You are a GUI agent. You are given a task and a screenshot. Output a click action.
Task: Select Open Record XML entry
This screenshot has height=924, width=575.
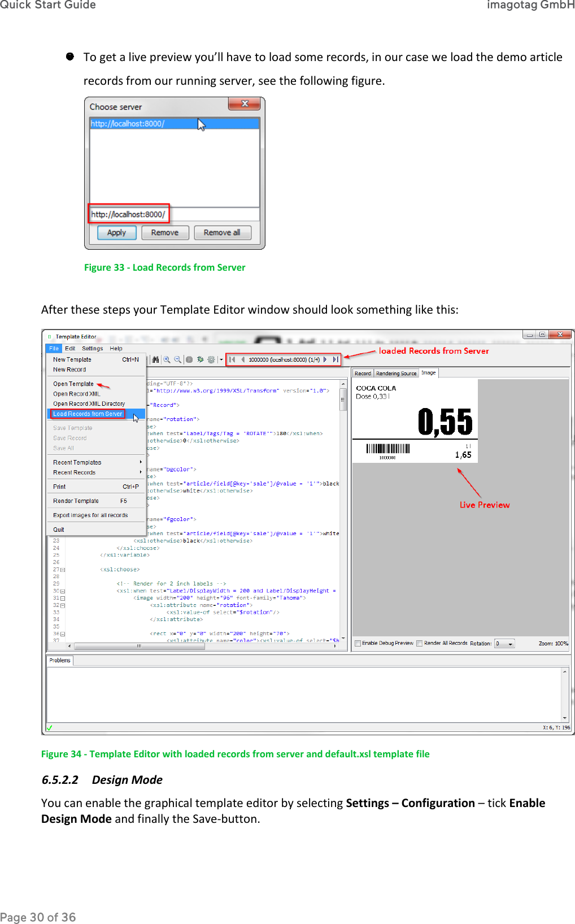[96, 394]
